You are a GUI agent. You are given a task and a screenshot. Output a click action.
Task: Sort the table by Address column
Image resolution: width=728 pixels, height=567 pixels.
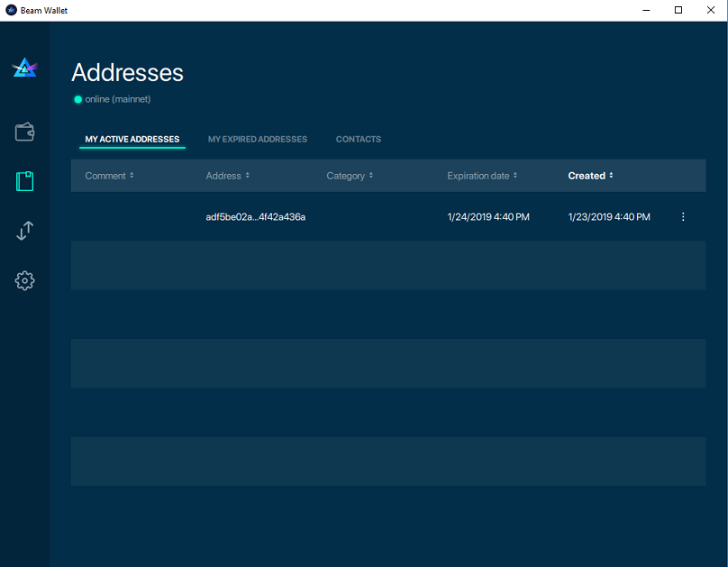(227, 175)
